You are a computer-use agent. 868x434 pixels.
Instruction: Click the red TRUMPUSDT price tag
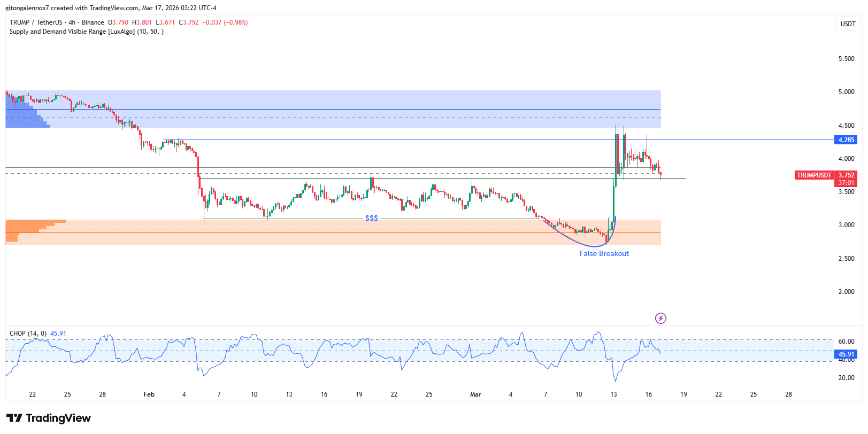tap(813, 175)
